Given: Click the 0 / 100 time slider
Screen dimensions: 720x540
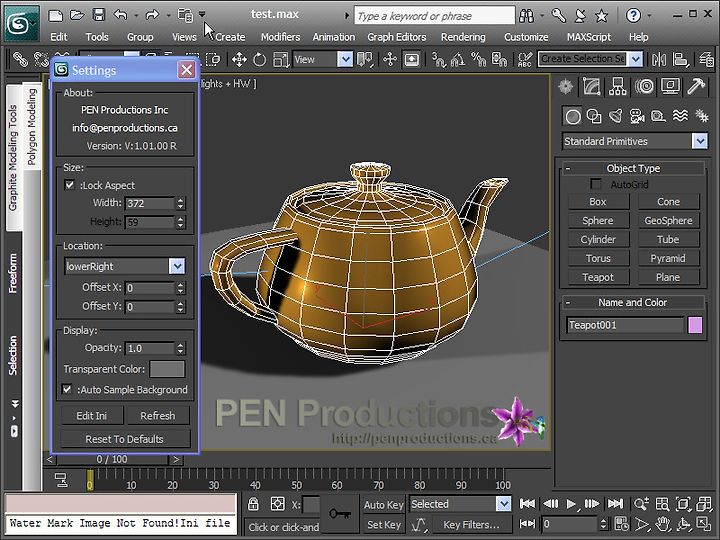Looking at the screenshot, I should [112, 459].
